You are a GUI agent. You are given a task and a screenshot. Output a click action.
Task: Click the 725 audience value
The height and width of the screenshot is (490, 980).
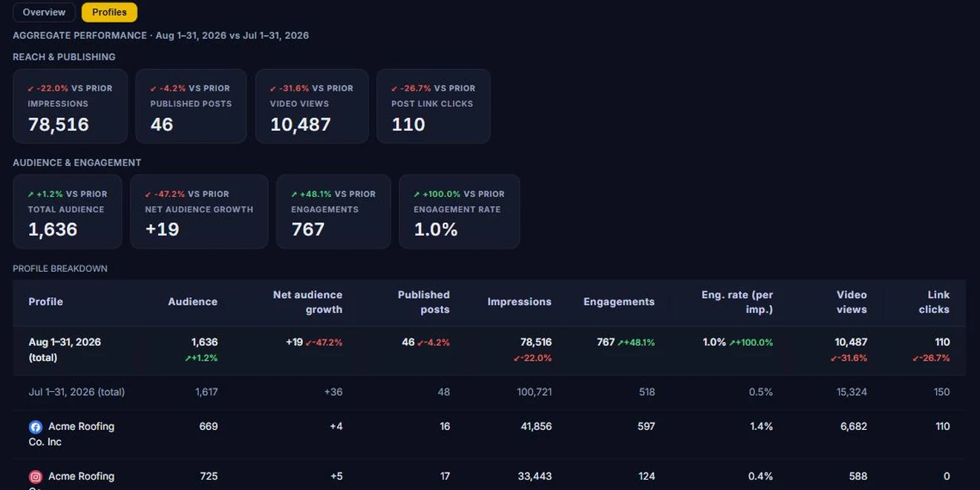tap(209, 477)
